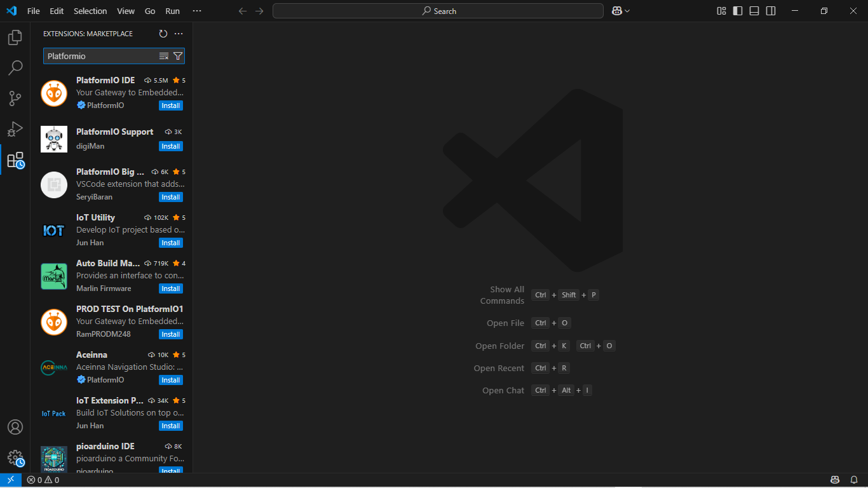Click the IoT Utility title
The height and width of the screenshot is (488, 868).
tap(95, 217)
